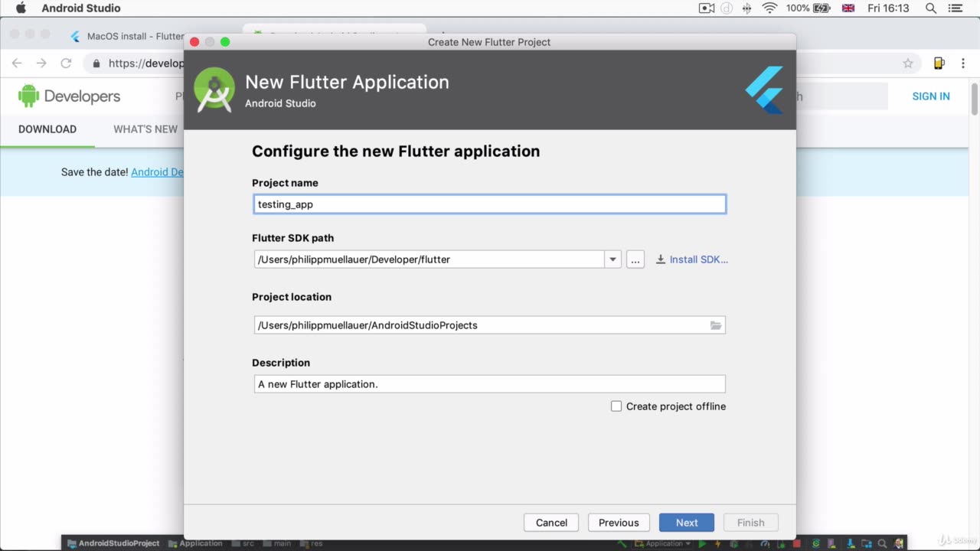Proceed with the Next button
980x551 pixels.
(687, 523)
